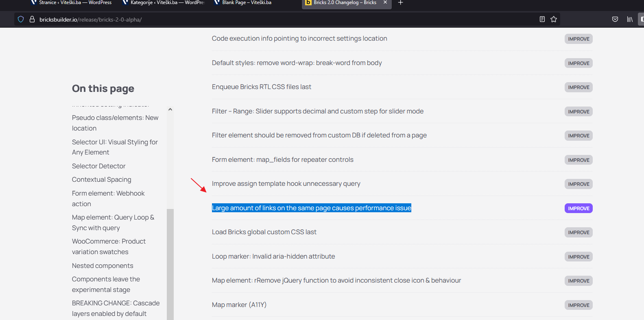Screen dimensions: 644x320
Task: Click IMPROVE badge for assign template hook
Action: click(x=579, y=184)
